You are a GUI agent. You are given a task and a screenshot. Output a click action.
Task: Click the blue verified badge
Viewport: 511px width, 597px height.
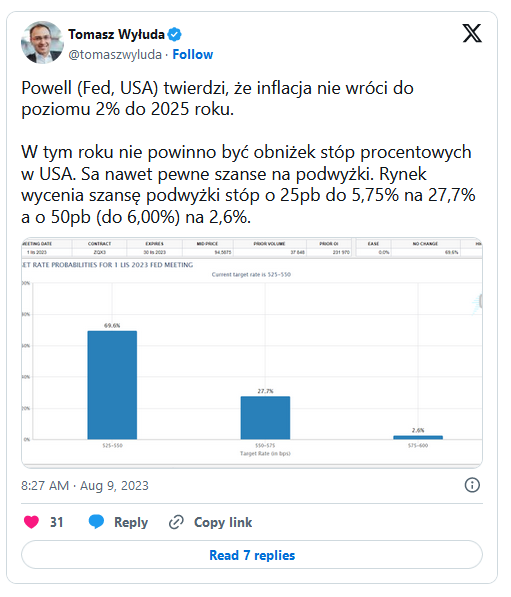[x=175, y=35]
